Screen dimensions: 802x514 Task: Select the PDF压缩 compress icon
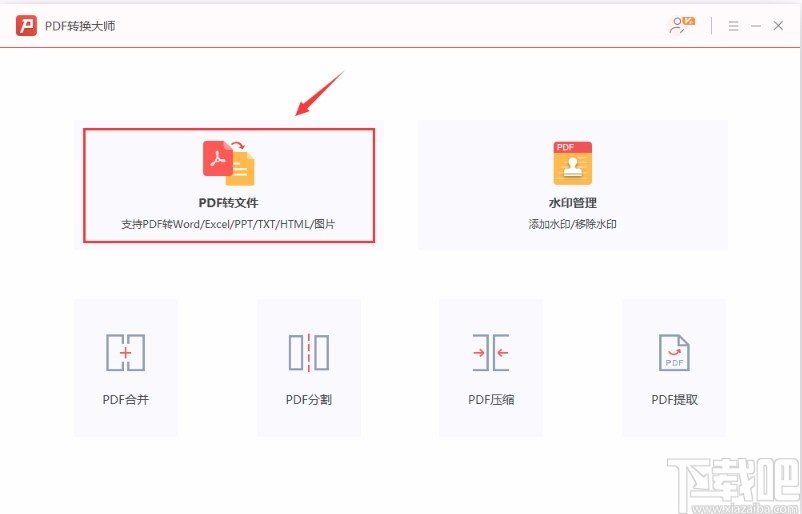click(491, 352)
